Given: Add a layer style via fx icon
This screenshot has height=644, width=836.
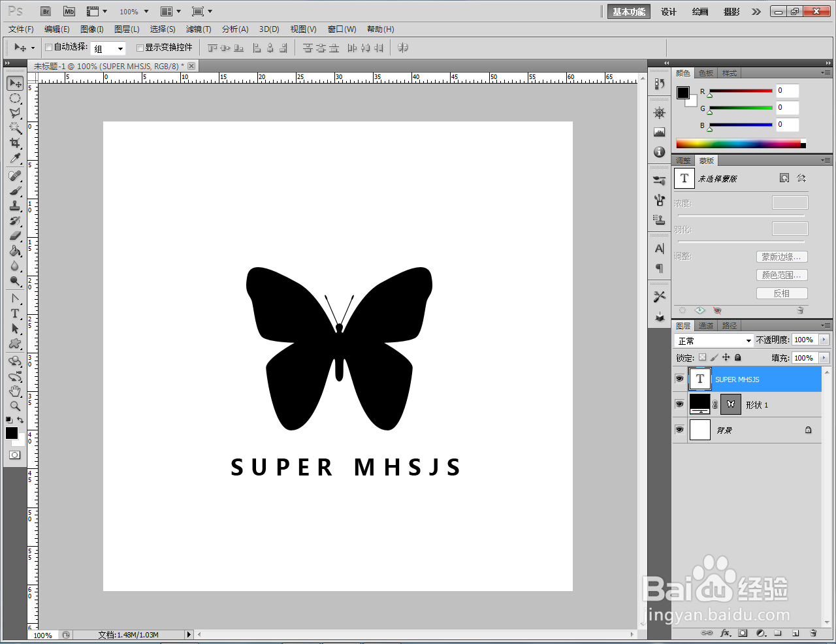Looking at the screenshot, I should pos(725,633).
